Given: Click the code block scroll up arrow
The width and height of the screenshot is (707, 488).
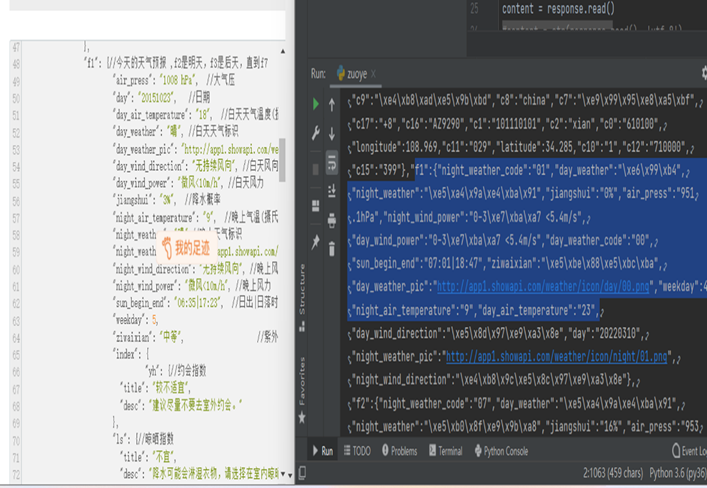Looking at the screenshot, I should 283,51.
